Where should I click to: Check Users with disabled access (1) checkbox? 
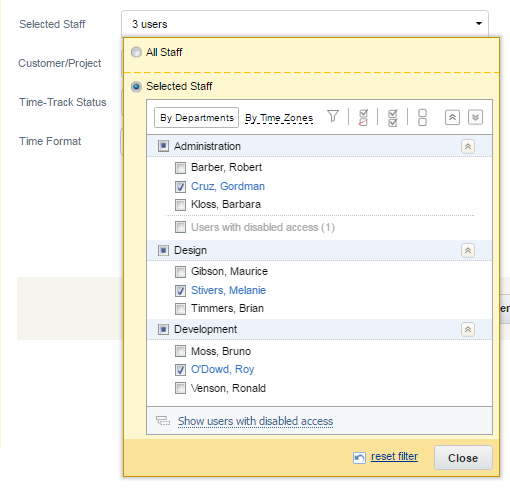[180, 227]
